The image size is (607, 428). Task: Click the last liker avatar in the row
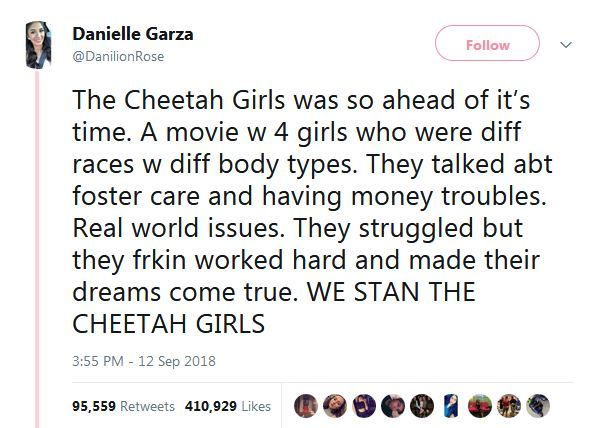pos(539,405)
